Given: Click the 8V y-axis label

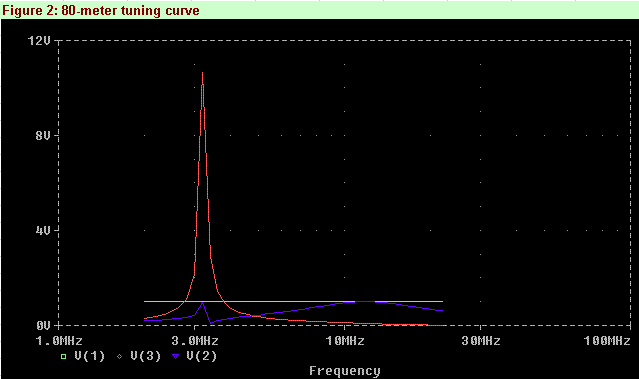Looking at the screenshot, I should tap(43, 136).
